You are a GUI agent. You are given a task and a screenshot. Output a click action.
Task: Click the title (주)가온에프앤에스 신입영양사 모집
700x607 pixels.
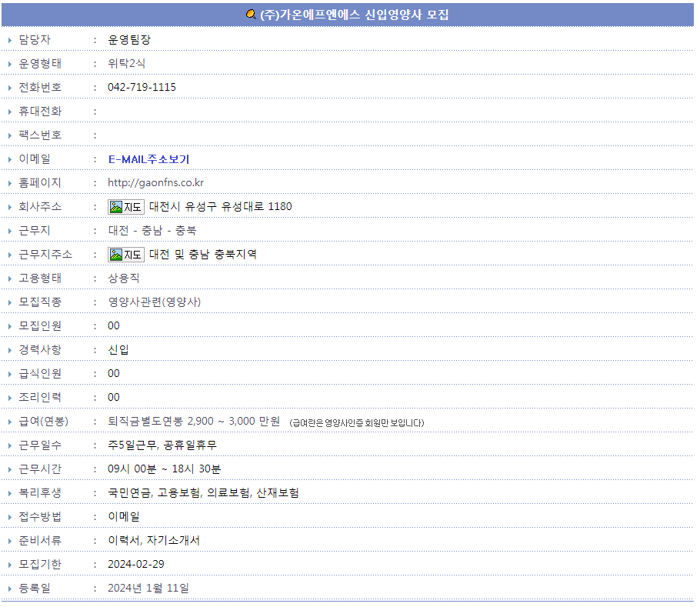[x=355, y=15]
